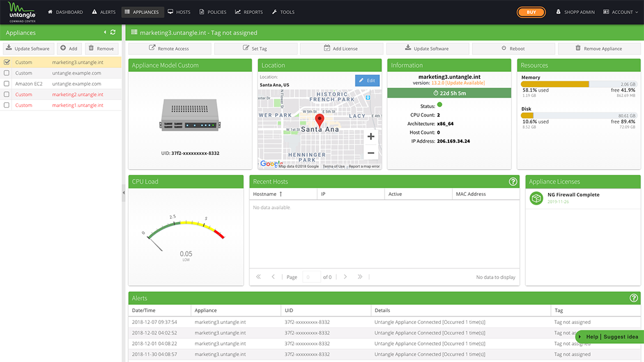Select the Amazon EC2 untangle.example.com row

(61, 84)
